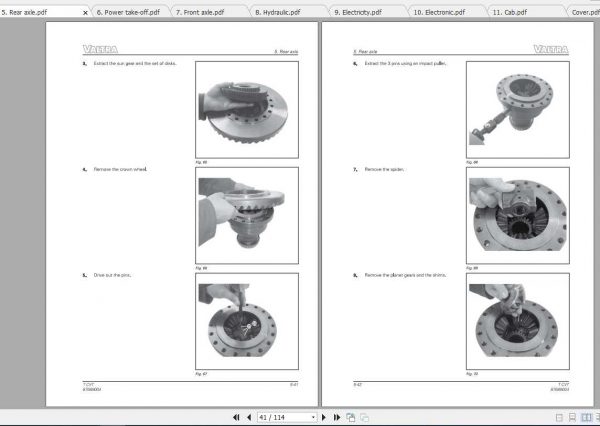Open the page number dropdown arrow

point(313,417)
